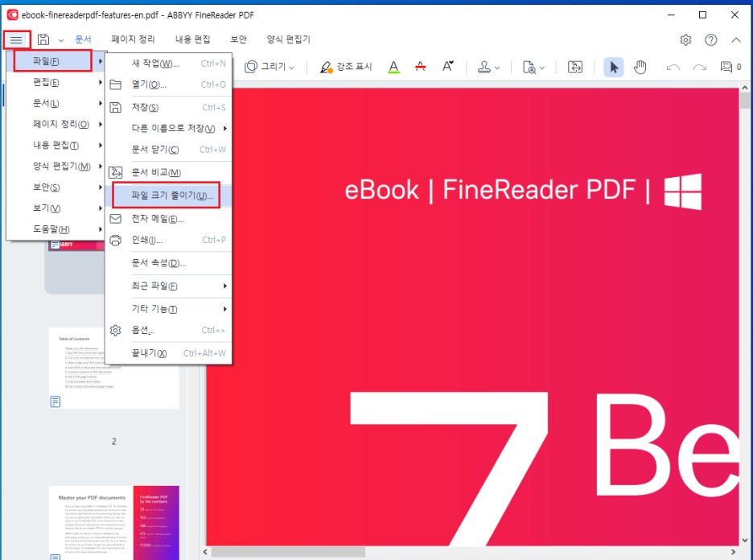The width and height of the screenshot is (753, 560).
Task: Select the insert text caret tool
Action: [x=447, y=67]
